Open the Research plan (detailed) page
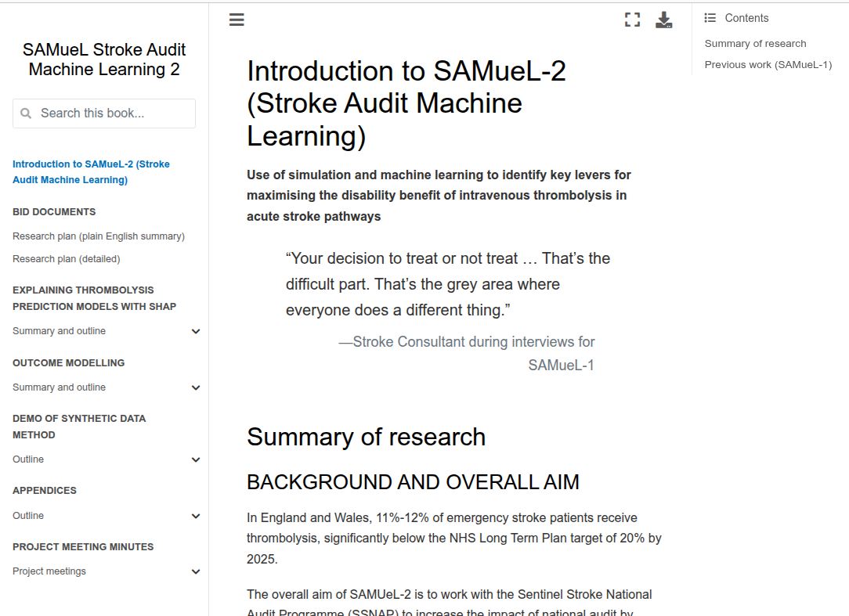The height and width of the screenshot is (616, 849). [67, 259]
